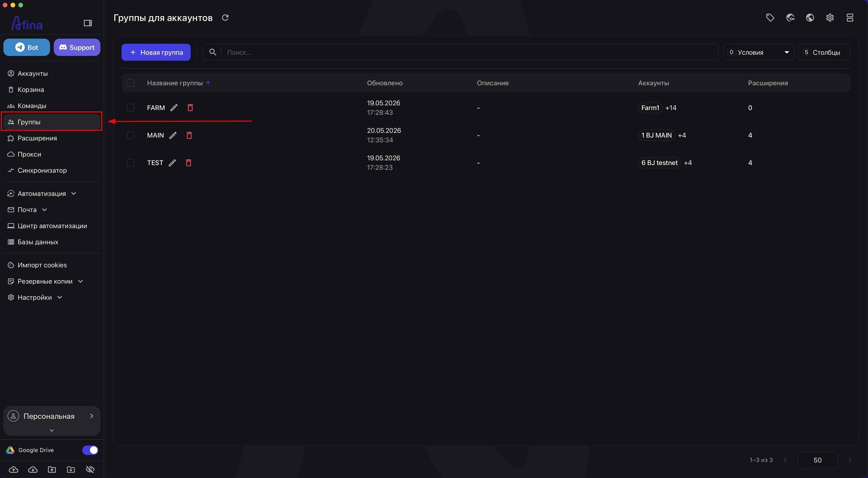Check the FARM group checkbox
The image size is (868, 478).
[130, 108]
